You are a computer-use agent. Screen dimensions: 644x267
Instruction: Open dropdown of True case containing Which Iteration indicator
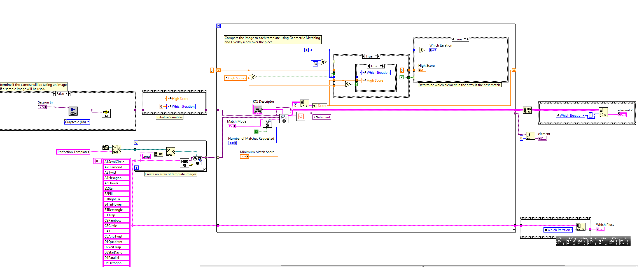pyautogui.click(x=465, y=39)
